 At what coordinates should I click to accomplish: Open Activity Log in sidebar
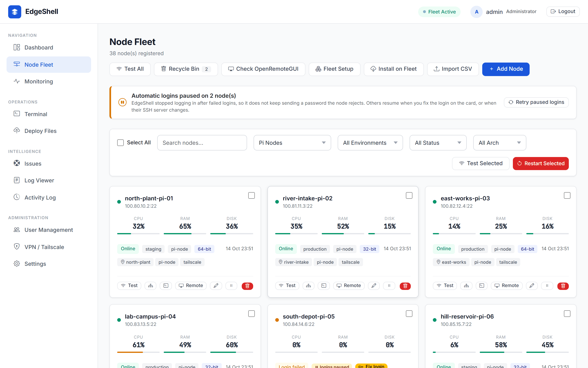(49, 197)
